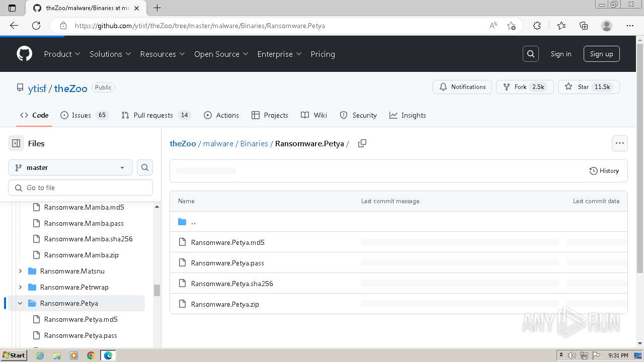Open Pull requests tab
This screenshot has width=644, height=362.
tap(156, 115)
